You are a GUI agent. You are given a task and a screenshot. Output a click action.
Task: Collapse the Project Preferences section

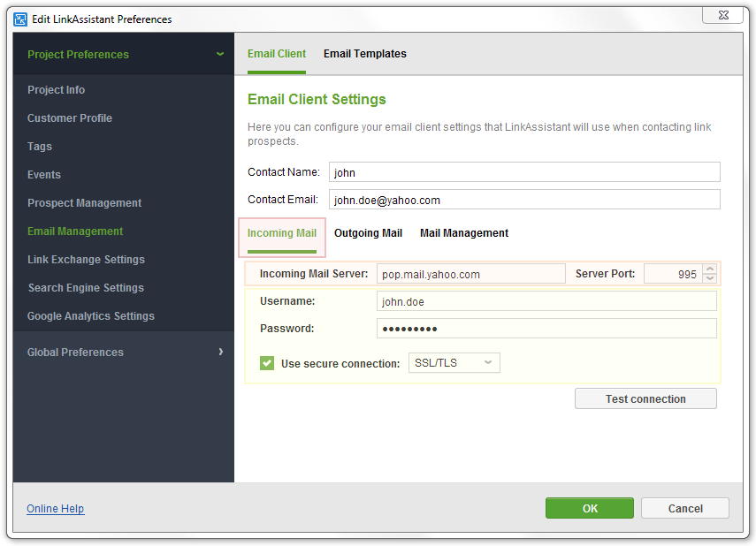click(x=220, y=54)
